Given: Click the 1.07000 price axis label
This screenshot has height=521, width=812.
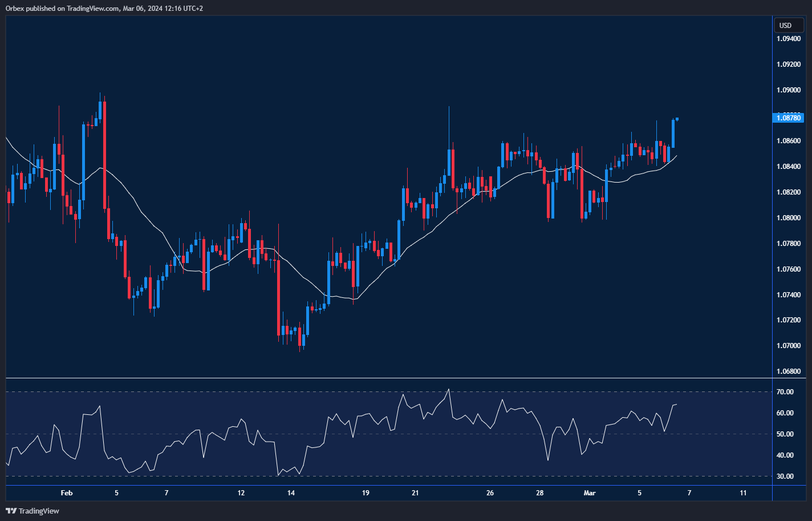Looking at the screenshot, I should (x=789, y=346).
